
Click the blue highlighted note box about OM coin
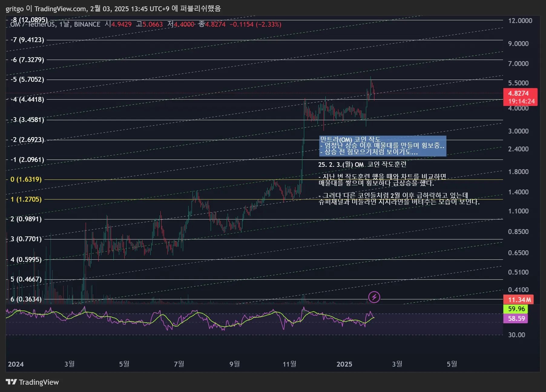[383, 146]
